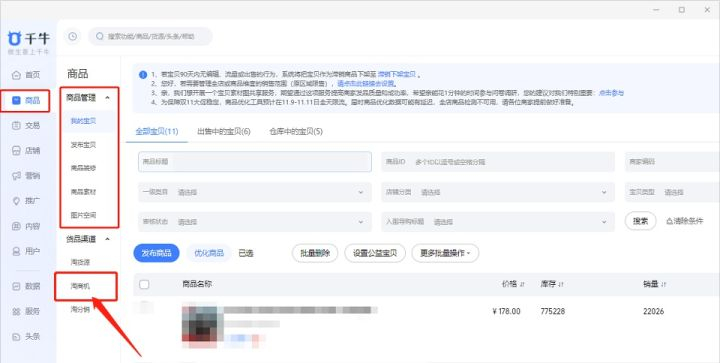
Task: Open the 服务 icon in sidebar
Action: point(17,311)
